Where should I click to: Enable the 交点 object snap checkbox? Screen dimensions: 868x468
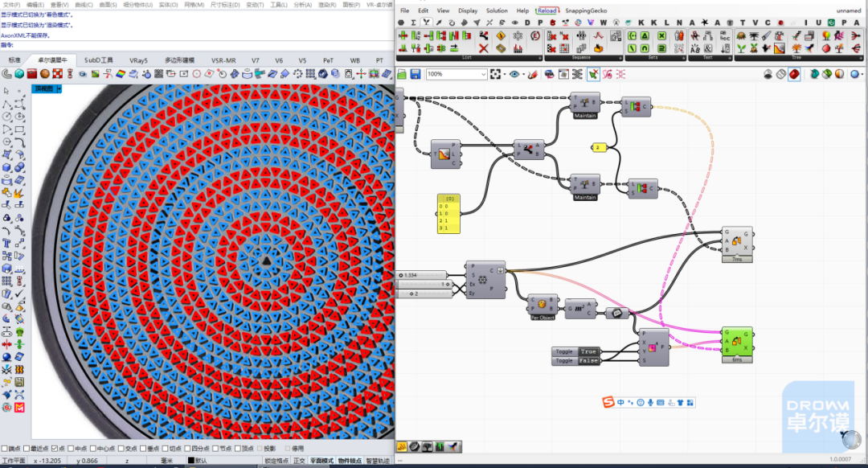click(x=121, y=449)
